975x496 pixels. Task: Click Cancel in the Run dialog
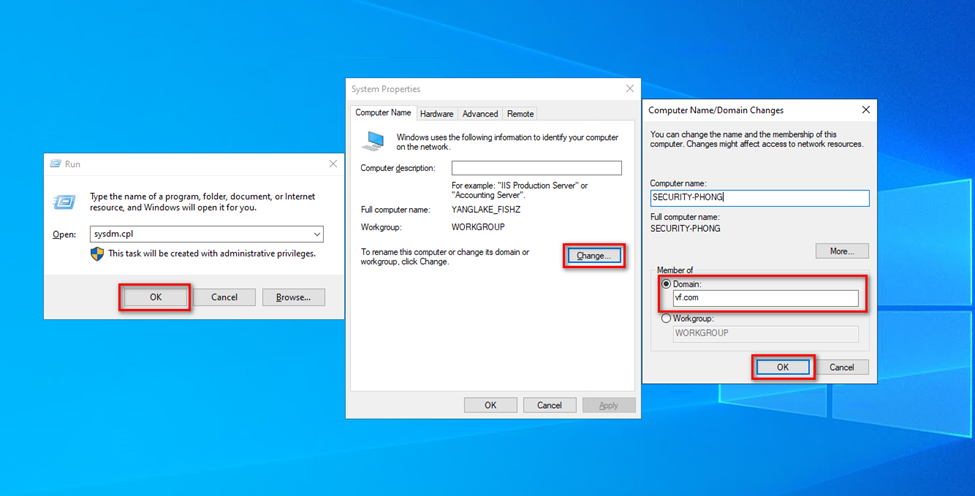click(224, 297)
